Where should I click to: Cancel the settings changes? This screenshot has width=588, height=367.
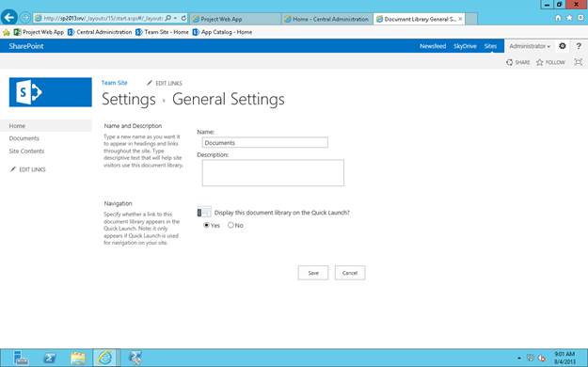pos(350,273)
